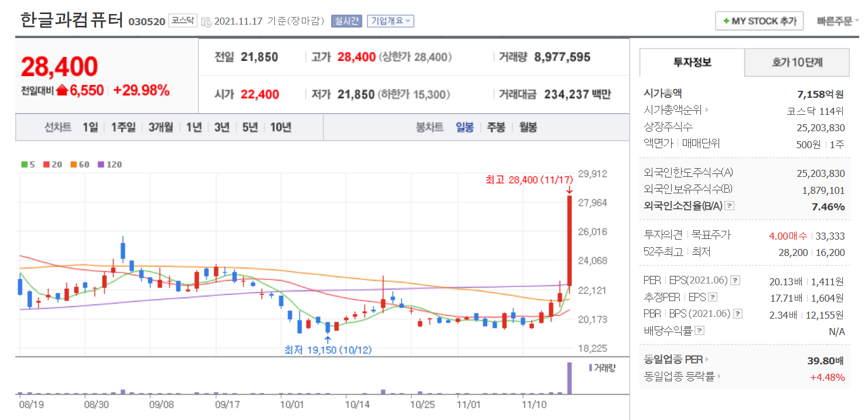The width and height of the screenshot is (868, 420).
Task: Click the tall red 11/17 candlestick
Action: (x=569, y=240)
